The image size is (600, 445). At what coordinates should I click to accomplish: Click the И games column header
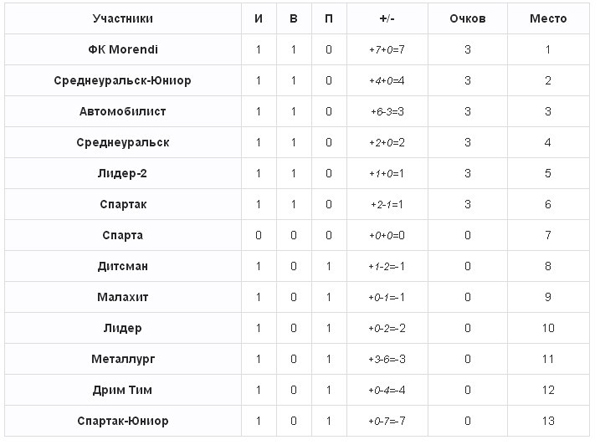(x=258, y=18)
